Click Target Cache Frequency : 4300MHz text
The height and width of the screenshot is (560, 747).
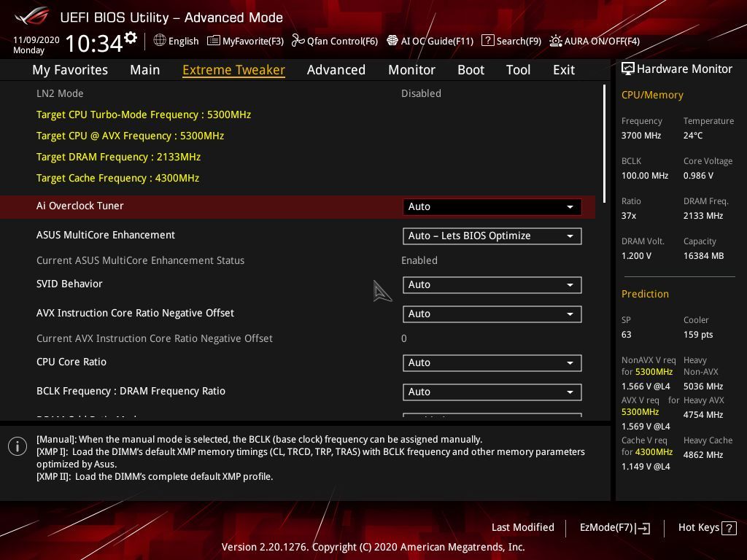117,178
